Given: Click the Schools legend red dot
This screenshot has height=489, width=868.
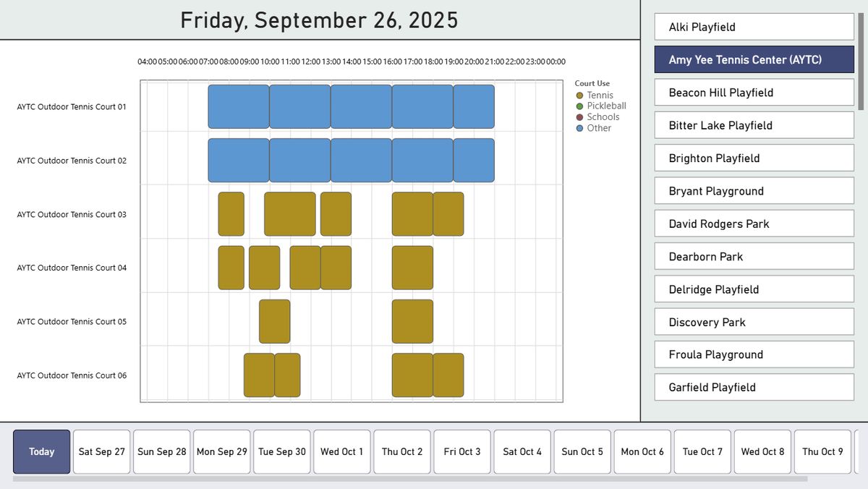Looking at the screenshot, I should [579, 117].
